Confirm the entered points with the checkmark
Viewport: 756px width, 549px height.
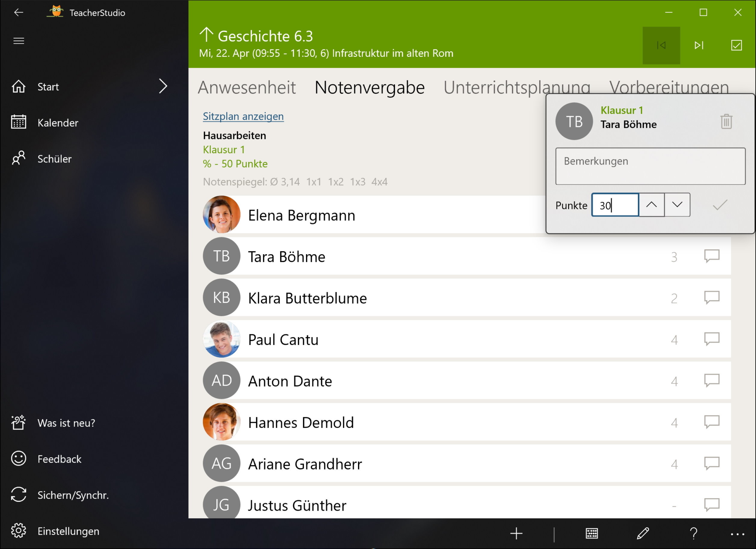[718, 205]
